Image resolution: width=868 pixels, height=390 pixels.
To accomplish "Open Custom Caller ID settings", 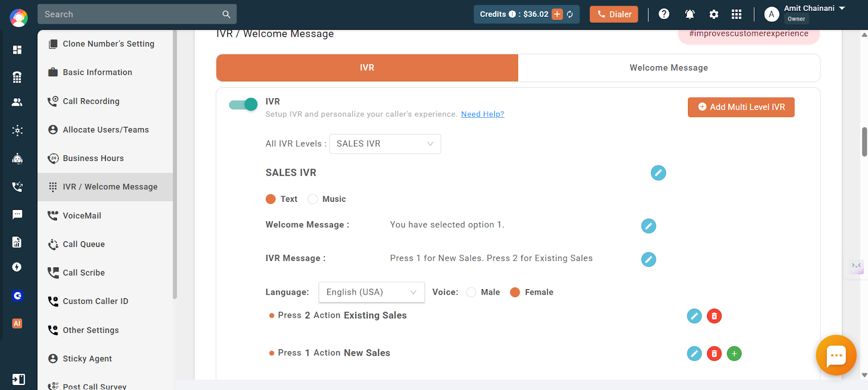I will 105,302.
